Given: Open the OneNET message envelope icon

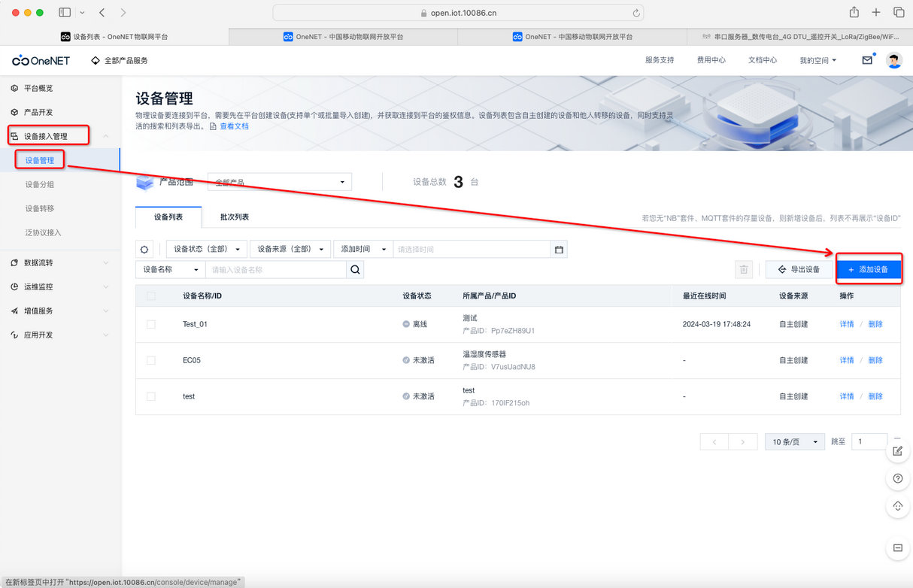Looking at the screenshot, I should (x=867, y=60).
